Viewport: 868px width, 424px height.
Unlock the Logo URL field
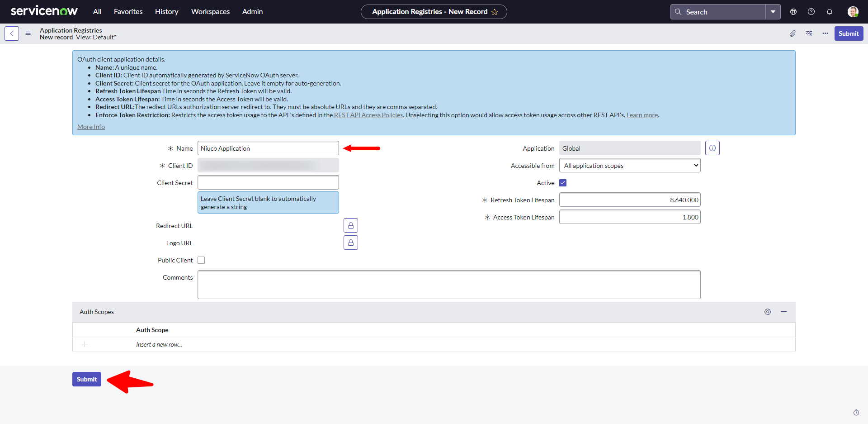[351, 243]
